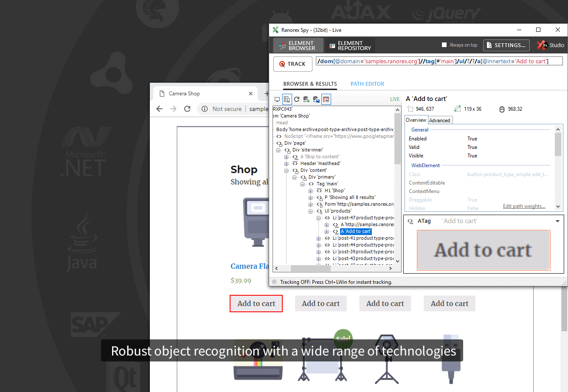
Task: Switch to the Element Browser tab
Action: [x=298, y=45]
